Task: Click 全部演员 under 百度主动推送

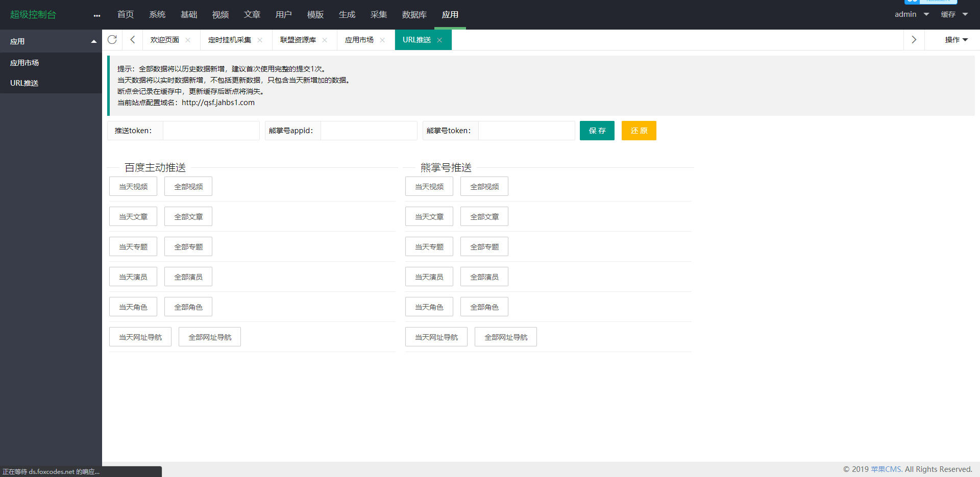Action: [x=188, y=277]
